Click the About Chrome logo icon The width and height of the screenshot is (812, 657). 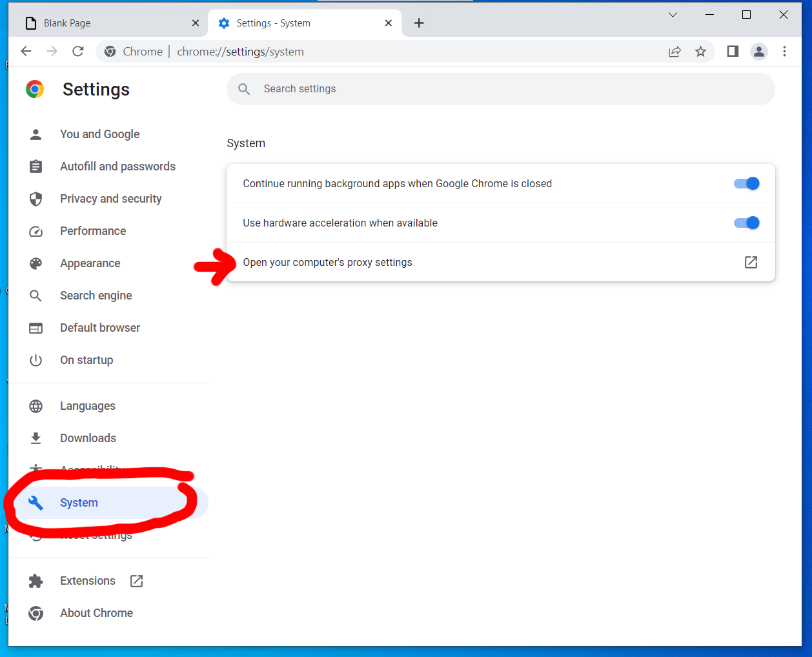tap(36, 613)
